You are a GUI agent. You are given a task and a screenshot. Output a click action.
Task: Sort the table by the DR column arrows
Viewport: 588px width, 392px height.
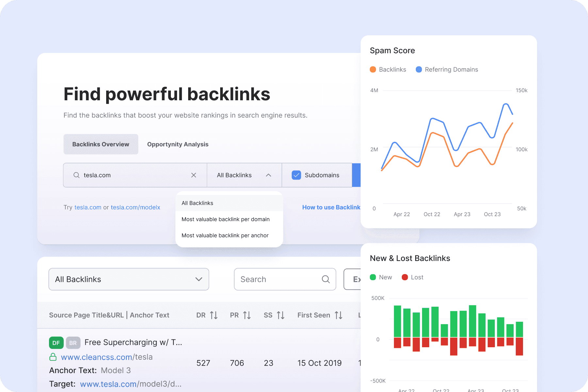pos(214,315)
